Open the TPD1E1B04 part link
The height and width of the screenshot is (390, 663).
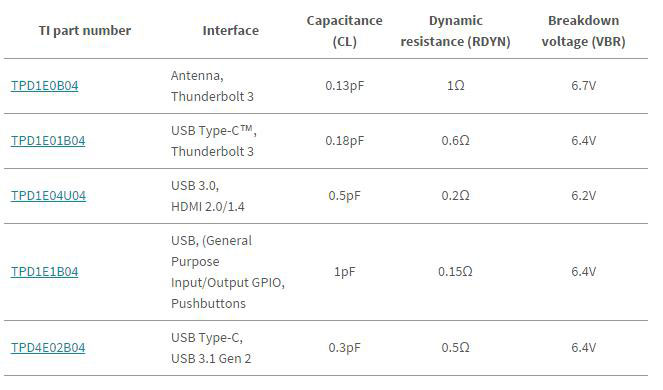(44, 272)
